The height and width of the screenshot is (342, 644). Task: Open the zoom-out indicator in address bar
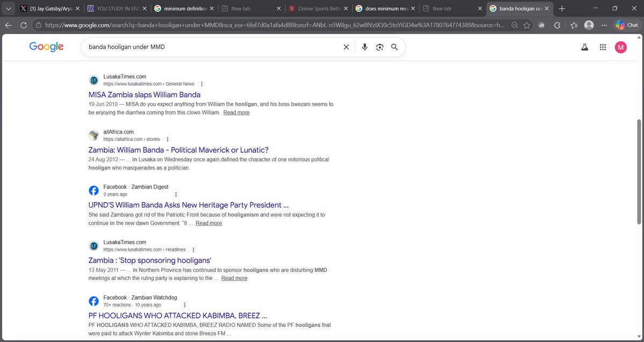pyautogui.click(x=515, y=25)
